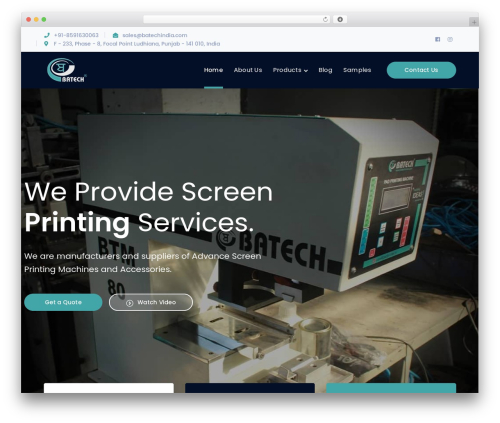This screenshot has height=423, width=500.
Task: Click the email envelope icon
Action: point(115,35)
